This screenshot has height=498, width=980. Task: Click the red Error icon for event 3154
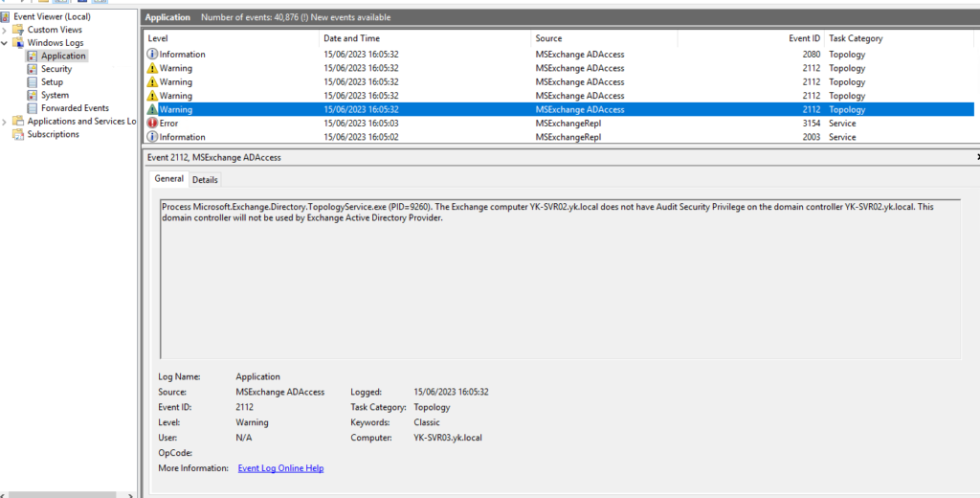pyautogui.click(x=152, y=124)
